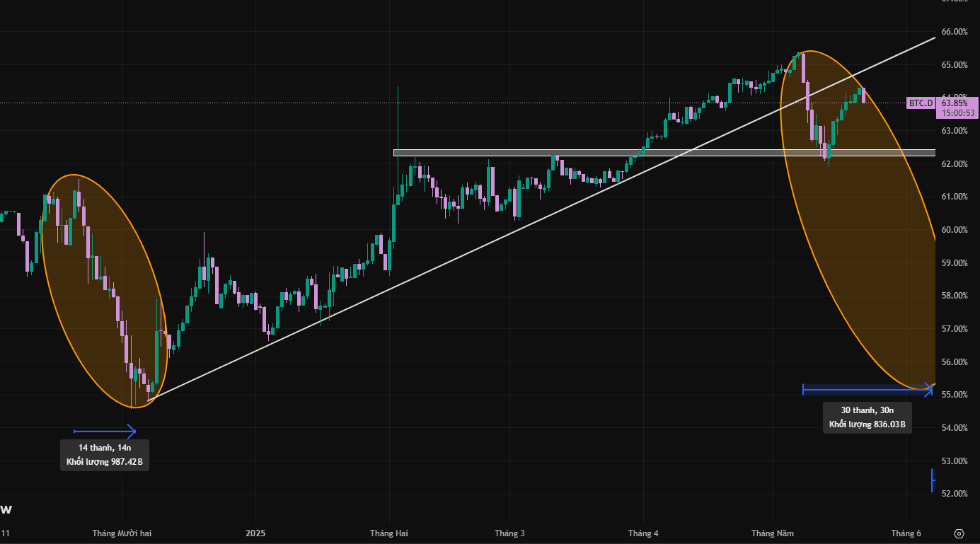Click the "Khối lượng 836.03 B" volume label
The width and height of the screenshot is (980, 544).
(x=867, y=425)
